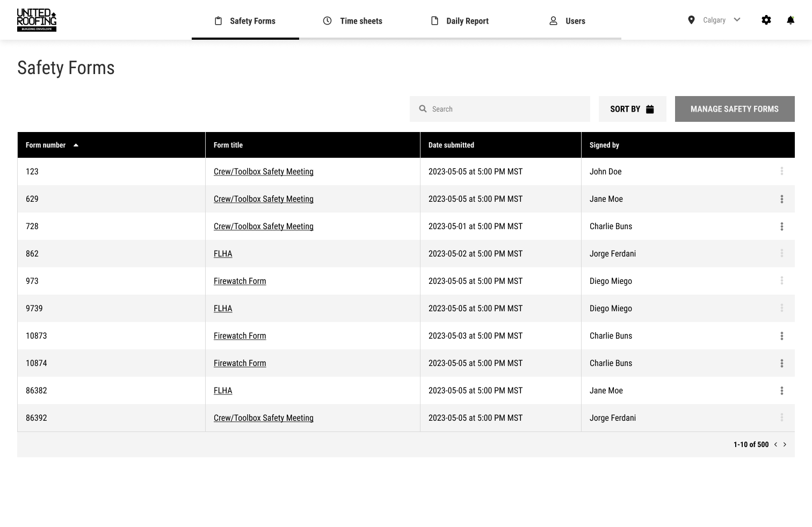Open FLHA form 862
812x527 pixels.
pyautogui.click(x=223, y=254)
